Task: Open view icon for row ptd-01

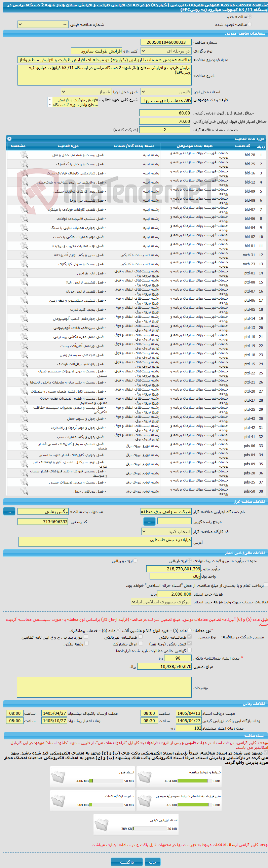Action: pos(24,273)
